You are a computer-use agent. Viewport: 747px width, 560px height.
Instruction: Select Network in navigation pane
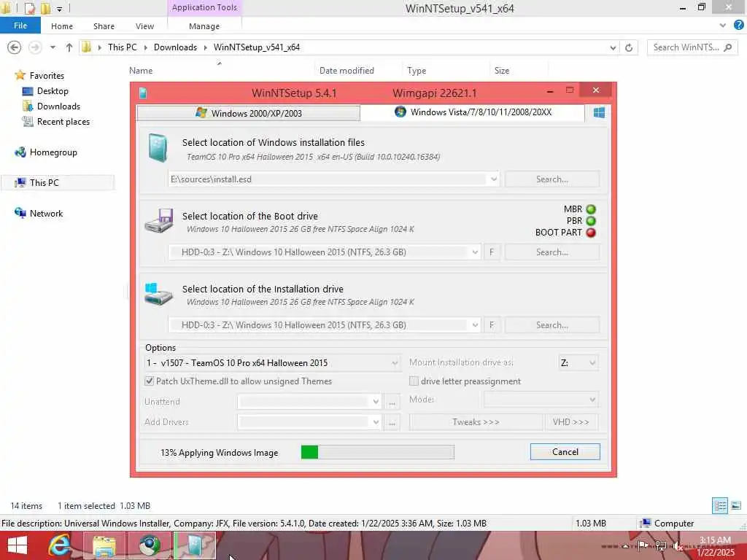[x=46, y=214]
